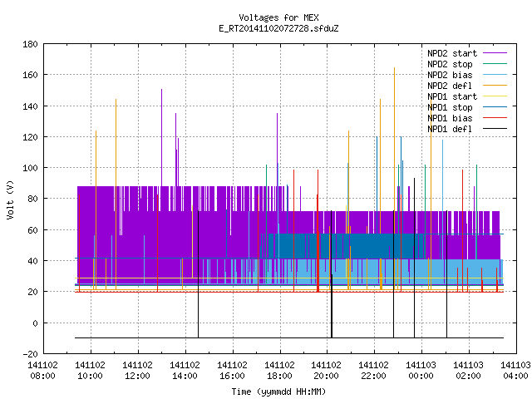Click the -20 tick on the Y axis

point(30,354)
